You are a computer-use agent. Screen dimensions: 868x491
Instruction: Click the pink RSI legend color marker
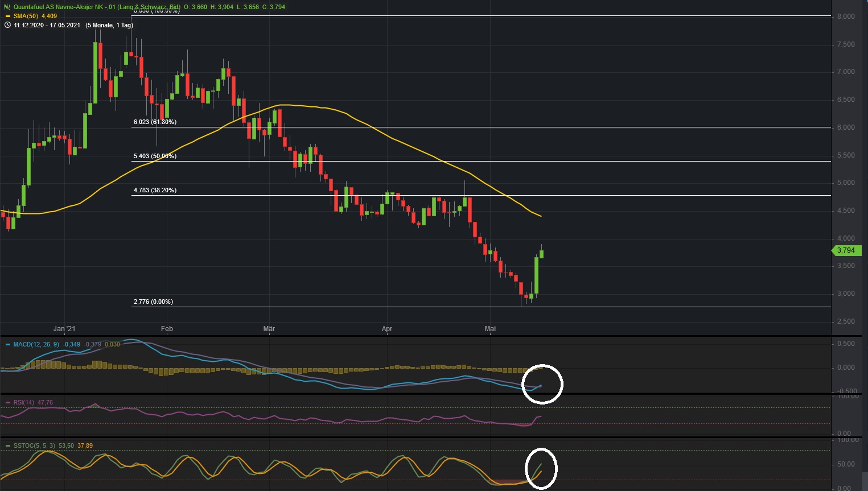point(9,402)
